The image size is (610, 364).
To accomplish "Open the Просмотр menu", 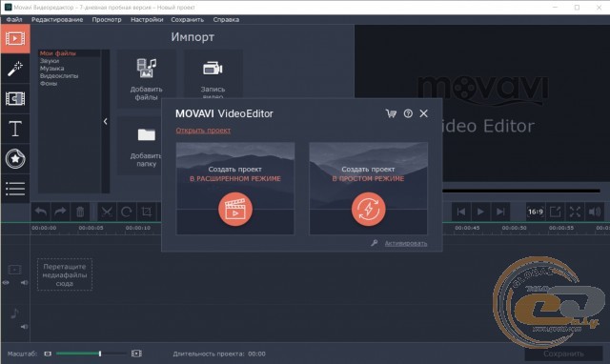I will tap(107, 19).
